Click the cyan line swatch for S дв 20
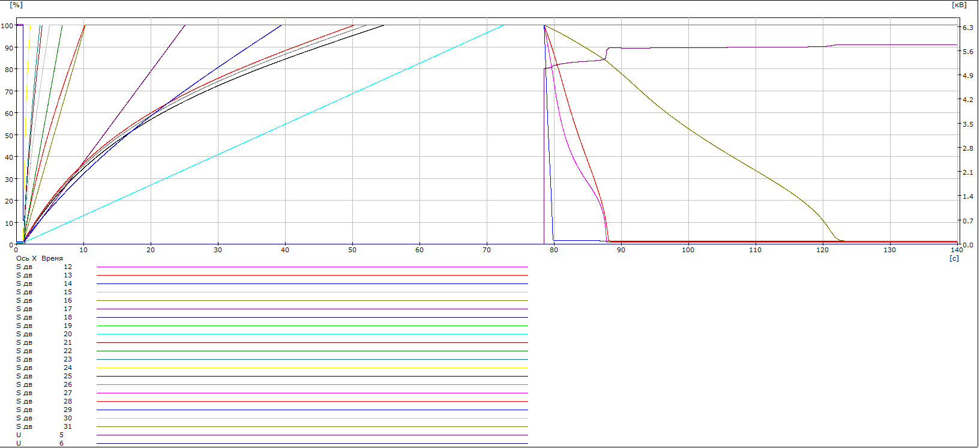The width and height of the screenshot is (980, 448). click(312, 334)
